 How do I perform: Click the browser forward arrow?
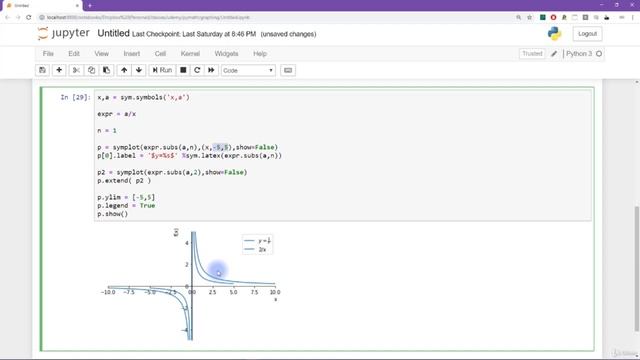(x=18, y=17)
